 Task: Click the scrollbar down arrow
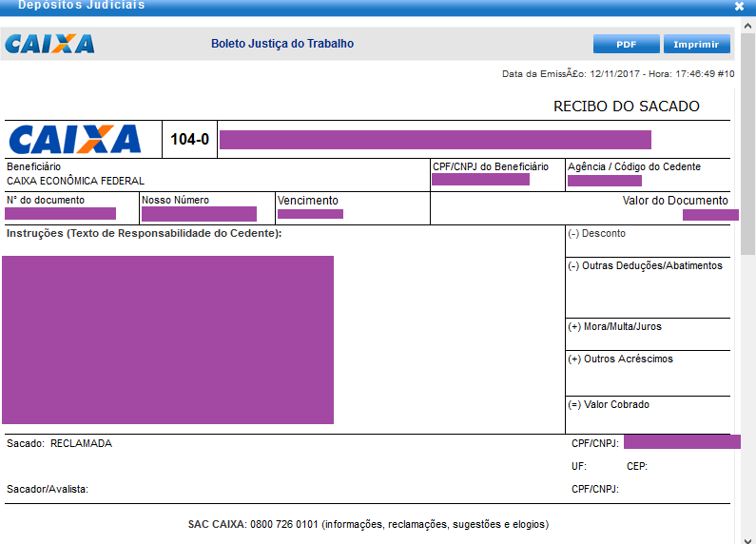point(747,540)
